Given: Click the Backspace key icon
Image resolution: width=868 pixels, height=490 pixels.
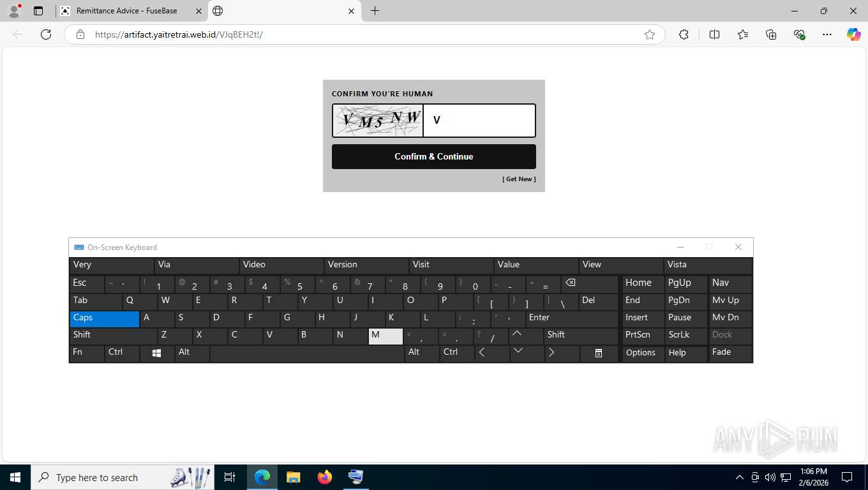Looking at the screenshot, I should [x=589, y=285].
